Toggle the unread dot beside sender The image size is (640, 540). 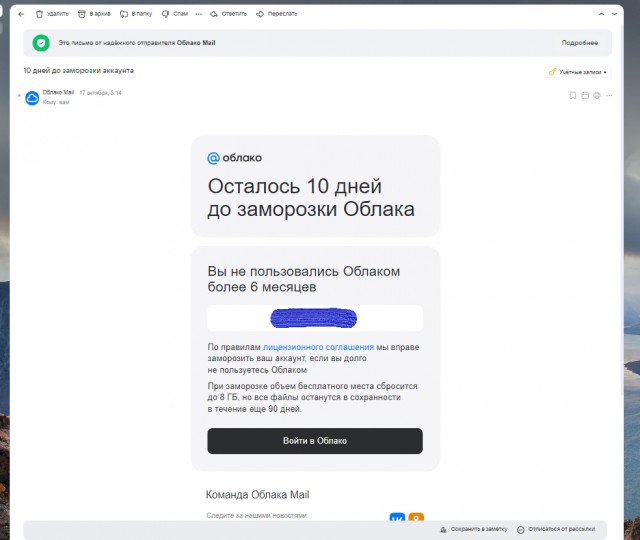tap(19, 96)
